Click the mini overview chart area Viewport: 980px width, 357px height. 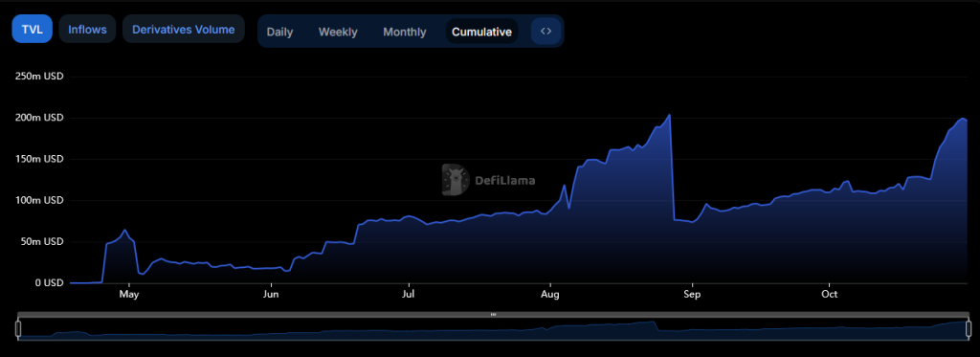[493, 329]
